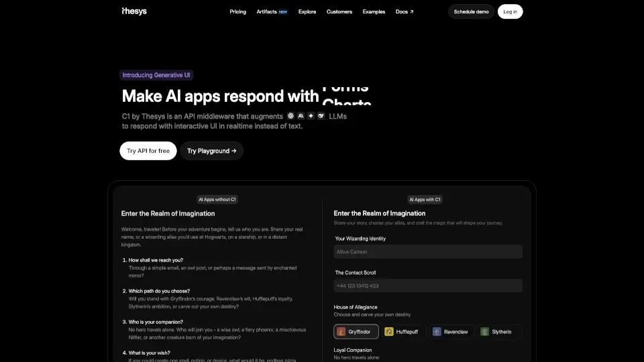644x362 pixels.
Task: Click the Hufflepuff crest icon
Action: click(x=389, y=331)
